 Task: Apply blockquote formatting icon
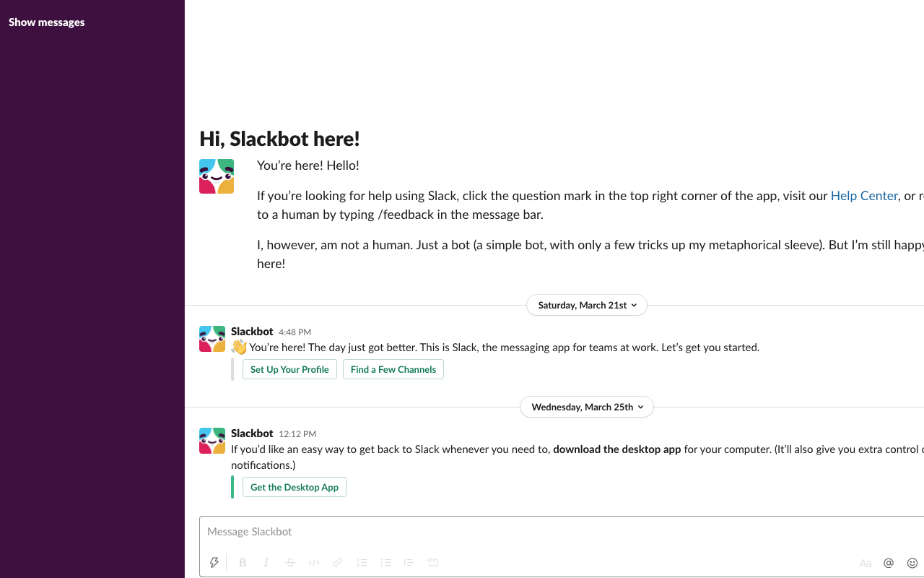point(409,562)
